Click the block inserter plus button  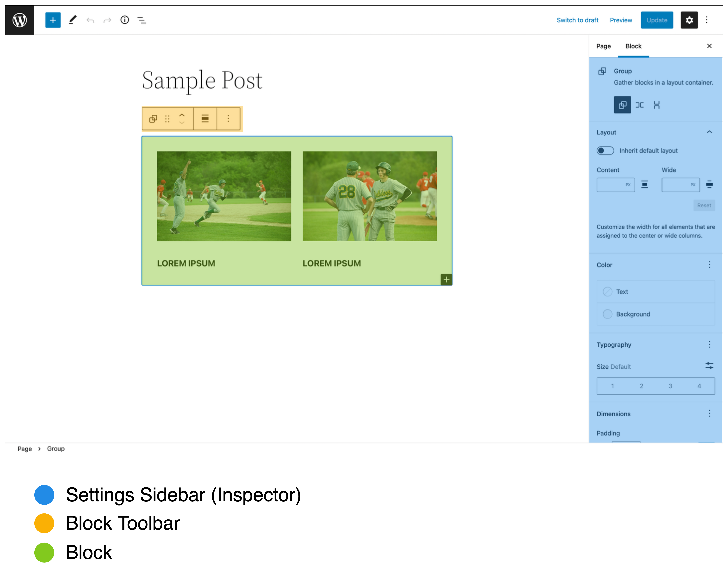pos(53,20)
